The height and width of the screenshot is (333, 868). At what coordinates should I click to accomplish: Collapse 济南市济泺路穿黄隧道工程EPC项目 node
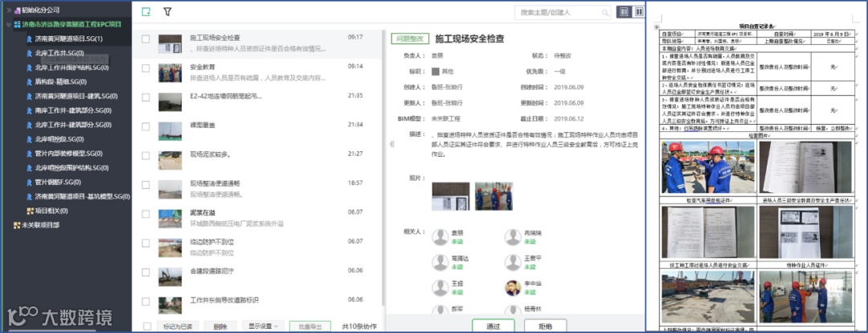9,24
